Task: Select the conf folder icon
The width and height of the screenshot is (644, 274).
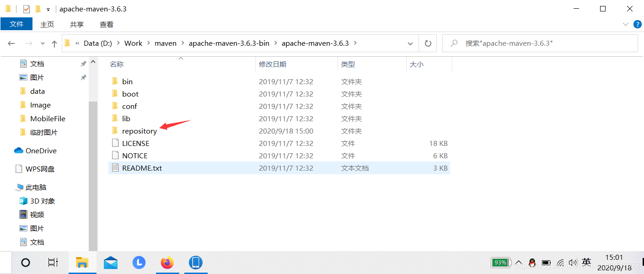Action: (115, 106)
